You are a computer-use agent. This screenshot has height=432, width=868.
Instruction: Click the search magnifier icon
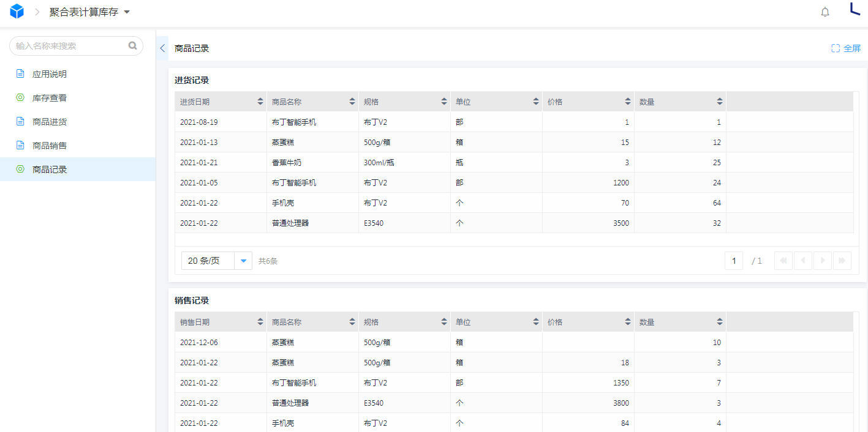coord(132,46)
